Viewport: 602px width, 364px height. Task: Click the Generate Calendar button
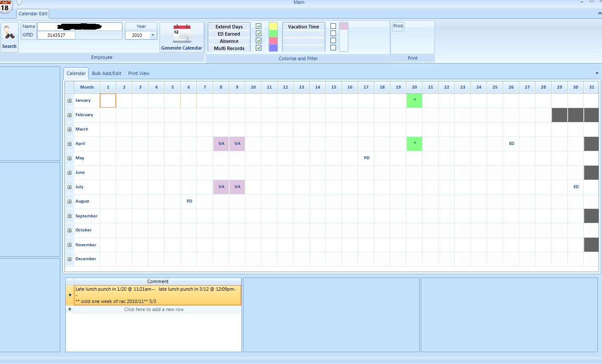[x=182, y=37]
